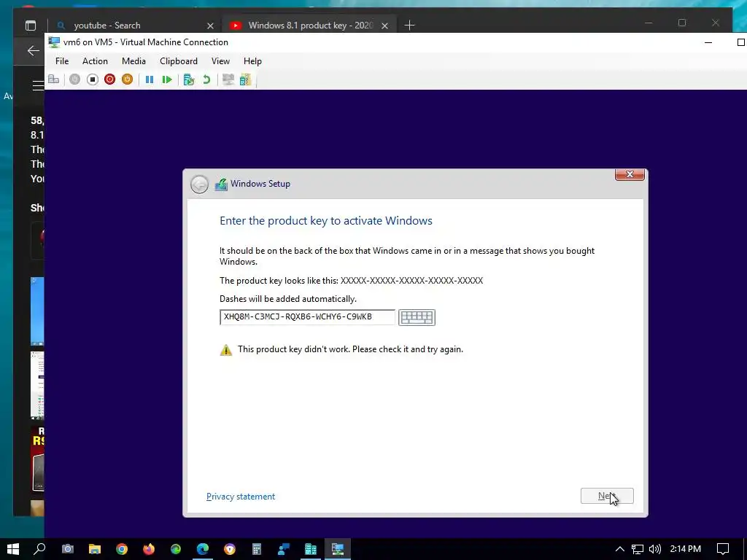Open the Privacy statement link
This screenshot has height=560, width=747.
(241, 496)
